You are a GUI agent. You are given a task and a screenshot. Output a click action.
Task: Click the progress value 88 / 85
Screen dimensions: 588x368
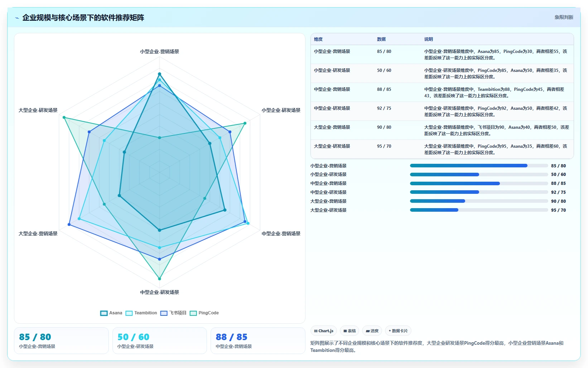558,183
